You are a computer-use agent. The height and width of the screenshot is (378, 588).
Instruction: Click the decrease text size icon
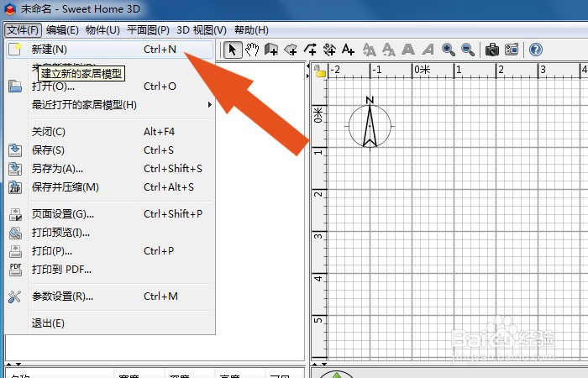pyautogui.click(x=388, y=50)
